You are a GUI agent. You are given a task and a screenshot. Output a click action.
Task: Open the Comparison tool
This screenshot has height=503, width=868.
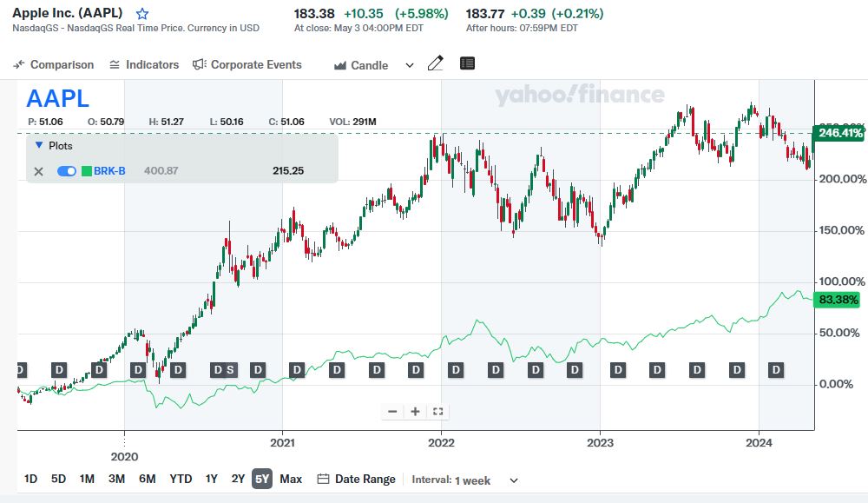point(54,65)
